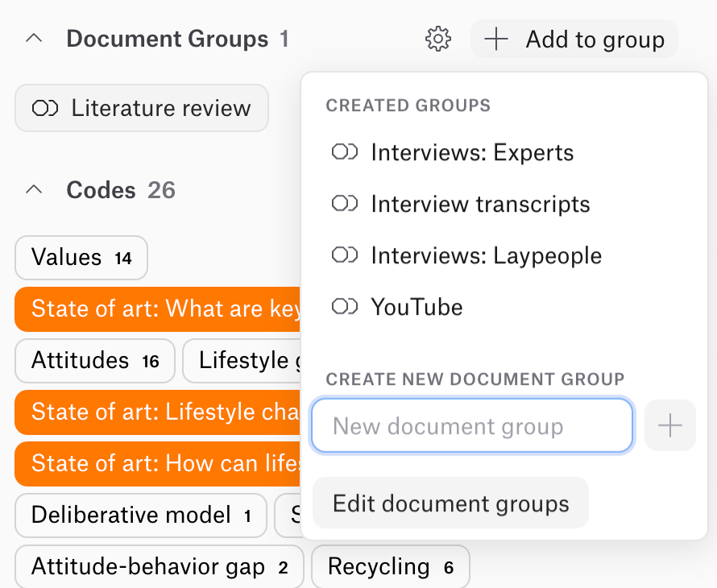
Task: Click the Edit document groups button
Action: [x=450, y=502]
